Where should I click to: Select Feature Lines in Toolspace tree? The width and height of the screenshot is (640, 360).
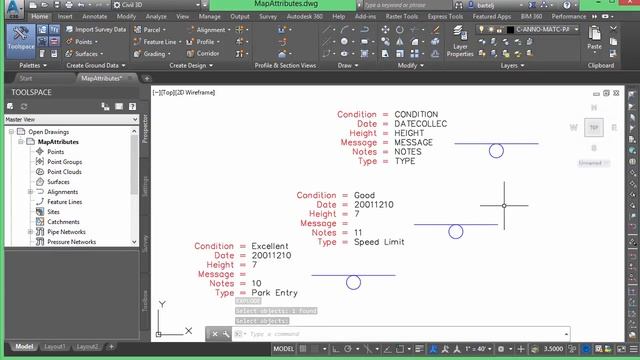coord(64,202)
